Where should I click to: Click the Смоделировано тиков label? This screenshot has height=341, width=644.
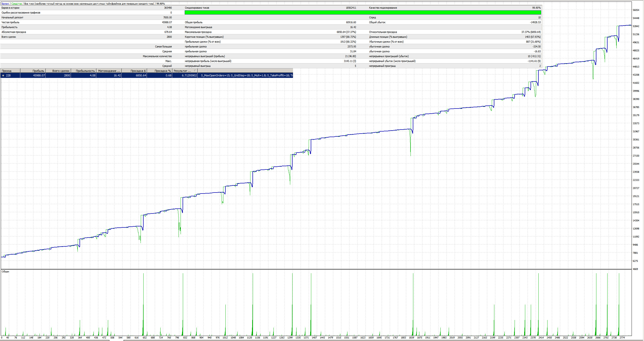point(197,8)
